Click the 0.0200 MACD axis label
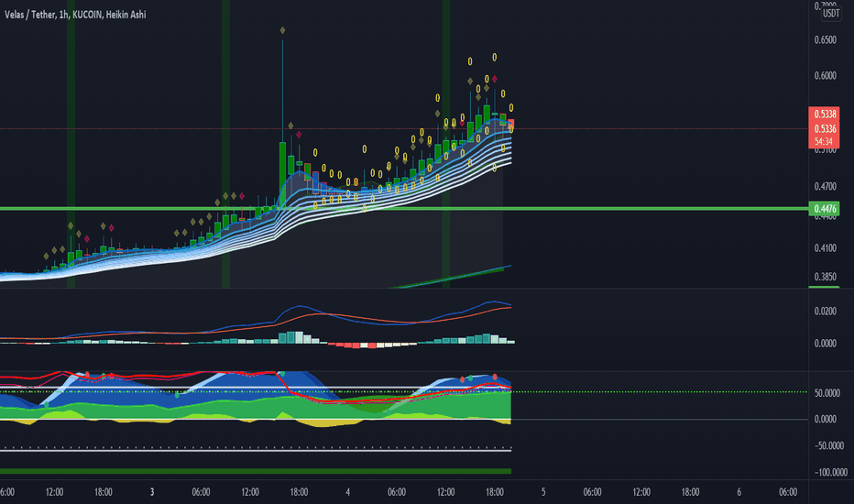Image resolution: width=854 pixels, height=504 pixels. click(825, 312)
